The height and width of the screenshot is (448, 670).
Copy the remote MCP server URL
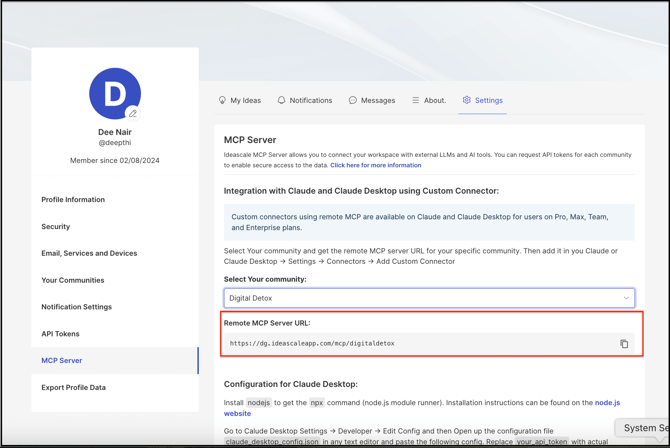pos(624,344)
